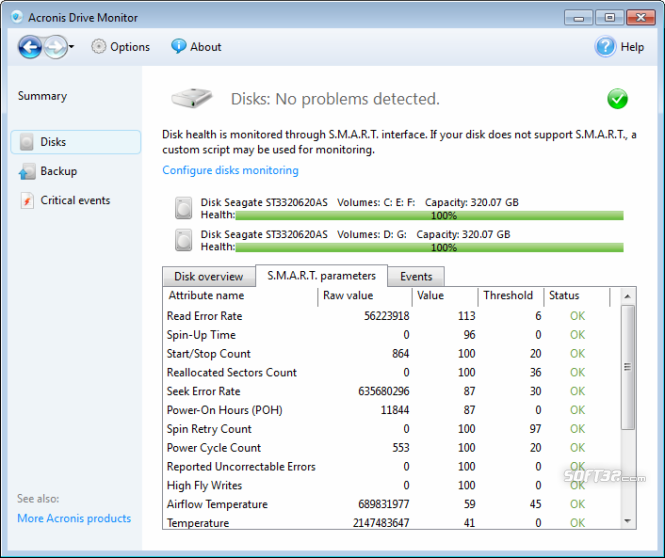665x558 pixels.
Task: Open Help from the toolbar
Action: tap(620, 47)
